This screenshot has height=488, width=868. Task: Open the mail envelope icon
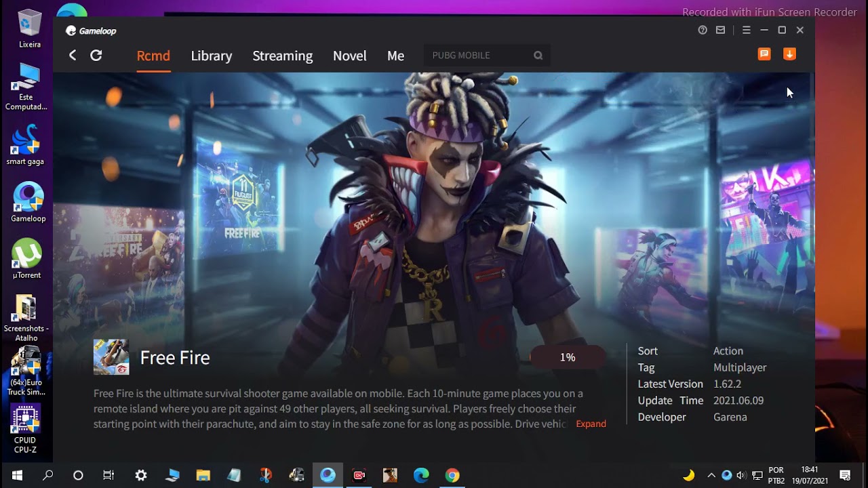click(720, 30)
